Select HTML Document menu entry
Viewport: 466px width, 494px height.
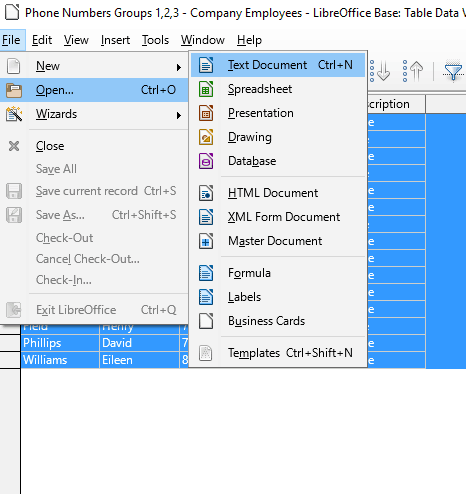click(x=278, y=193)
